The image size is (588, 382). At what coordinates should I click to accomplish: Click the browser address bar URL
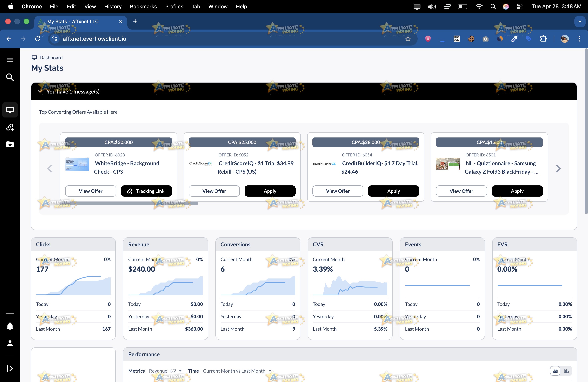coord(94,39)
